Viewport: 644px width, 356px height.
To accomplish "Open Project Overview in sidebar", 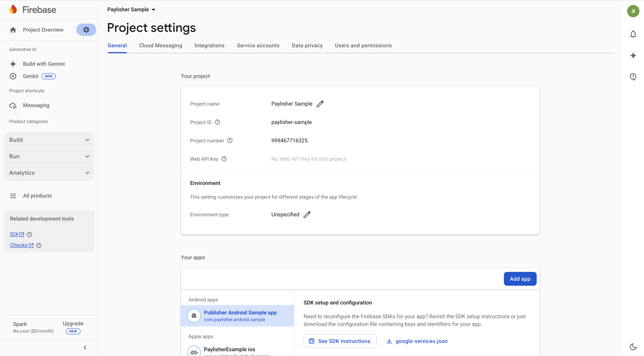I will click(43, 30).
